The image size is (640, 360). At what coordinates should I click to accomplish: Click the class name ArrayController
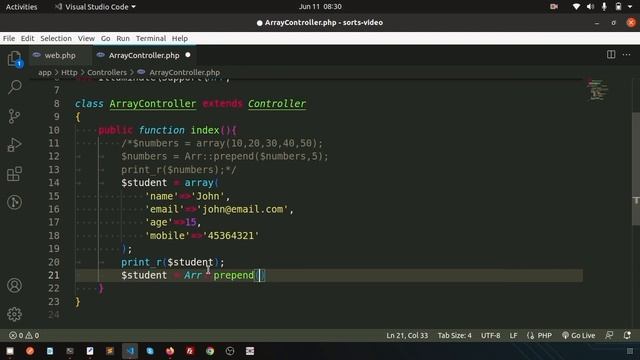(153, 104)
